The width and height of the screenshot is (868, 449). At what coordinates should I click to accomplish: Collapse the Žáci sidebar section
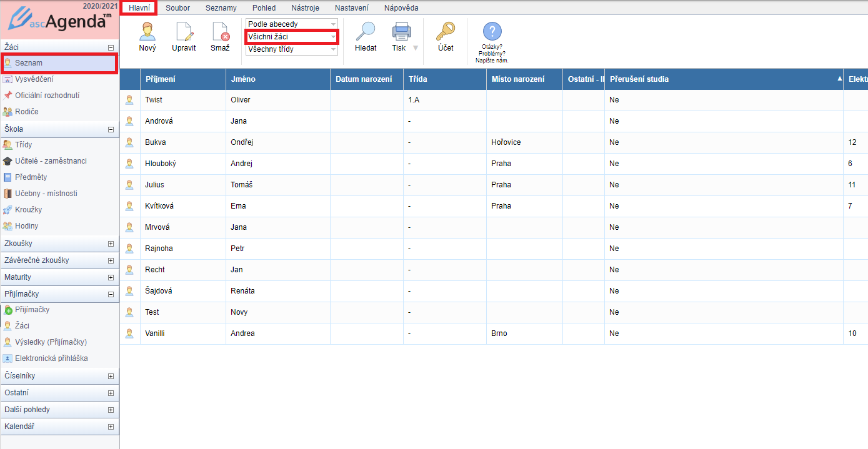pos(111,47)
